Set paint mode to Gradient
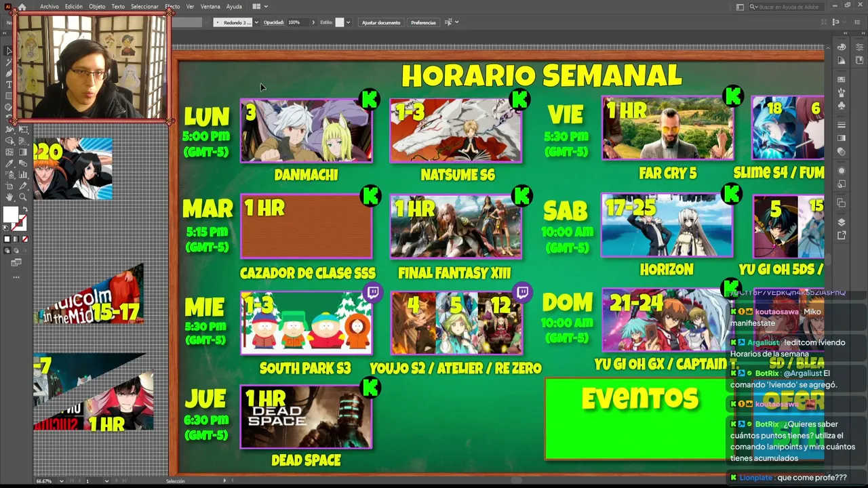 (x=16, y=239)
